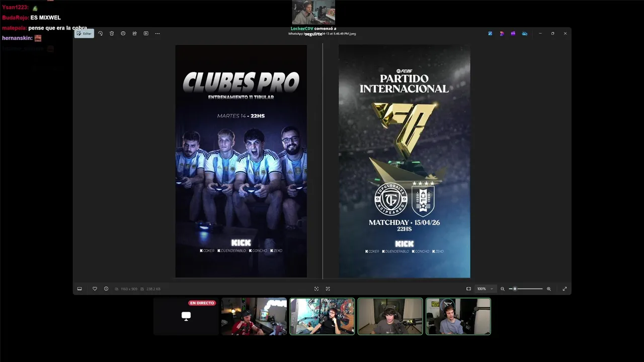This screenshot has width=644, height=362.
Task: Click the PARTIDO INTERNACIONAL poster image
Action: 405,161
